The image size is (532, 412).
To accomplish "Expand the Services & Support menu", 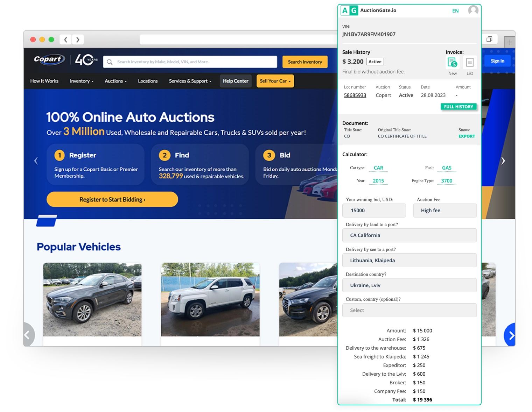I will point(190,81).
